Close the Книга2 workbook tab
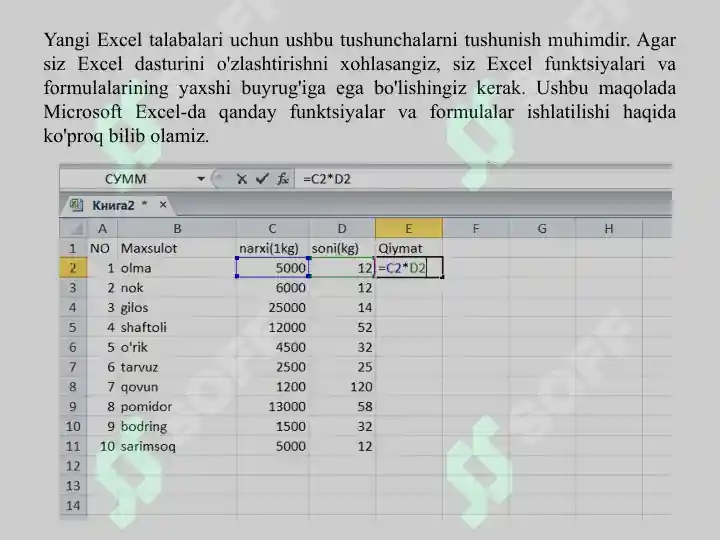Screen dimensions: 720x540 163,205
